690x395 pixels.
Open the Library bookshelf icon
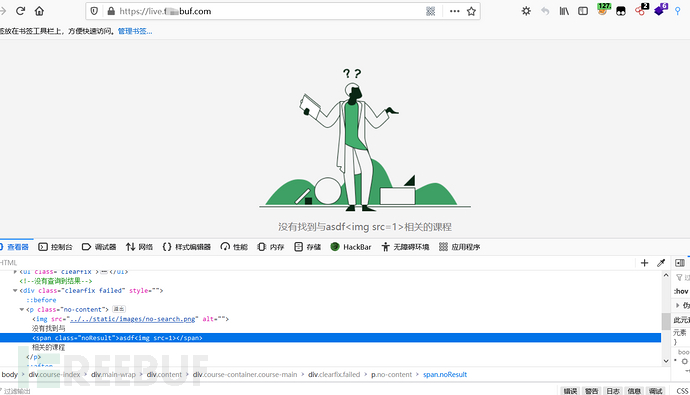tap(564, 11)
